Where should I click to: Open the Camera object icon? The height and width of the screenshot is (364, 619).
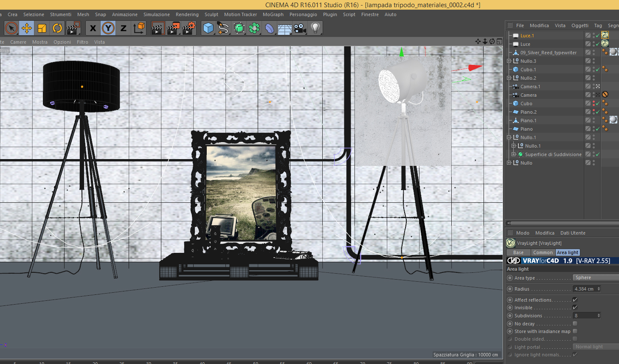300,28
